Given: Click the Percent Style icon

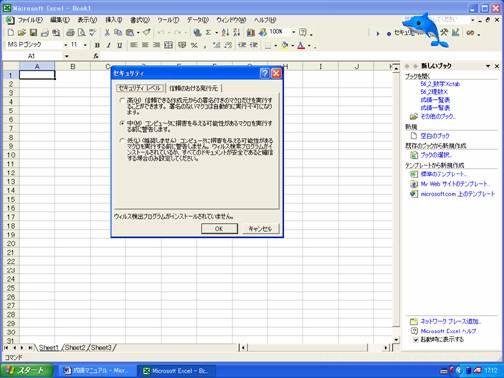Looking at the screenshot, I should [194, 45].
